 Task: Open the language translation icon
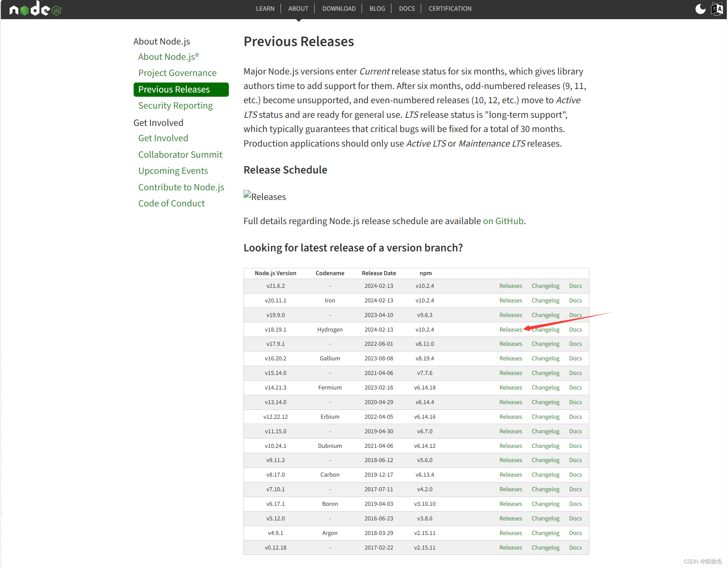pos(717,8)
